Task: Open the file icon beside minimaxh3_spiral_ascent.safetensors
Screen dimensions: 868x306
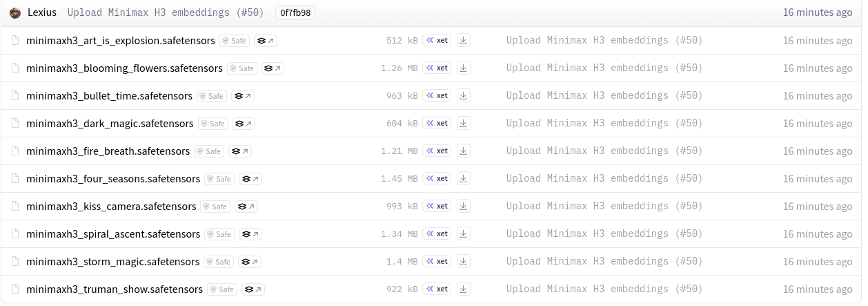Action: [15, 233]
